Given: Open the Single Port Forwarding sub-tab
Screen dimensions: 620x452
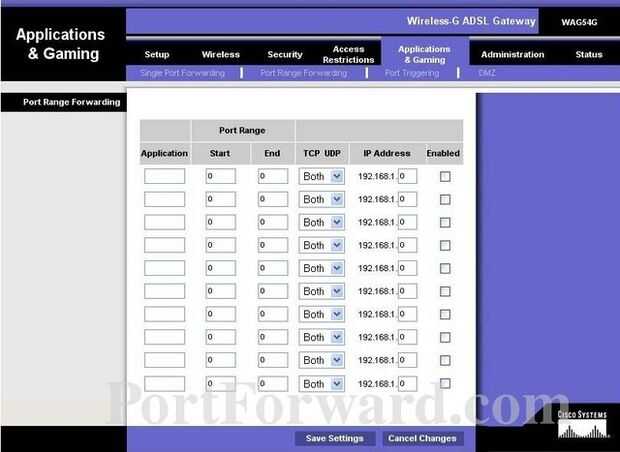Looking at the screenshot, I should point(182,73).
